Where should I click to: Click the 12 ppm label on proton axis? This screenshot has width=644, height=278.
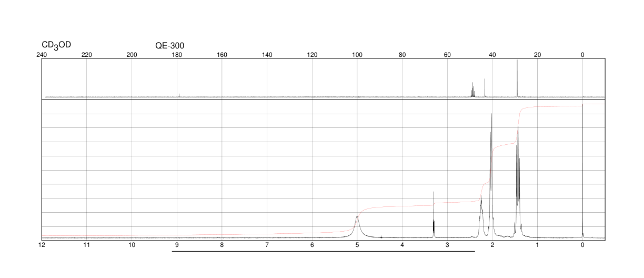click(42, 245)
